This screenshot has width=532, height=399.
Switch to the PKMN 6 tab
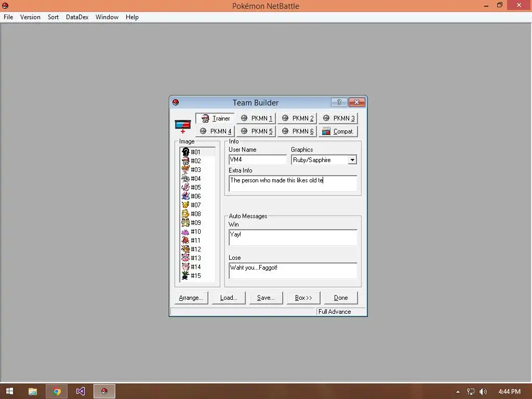297,131
